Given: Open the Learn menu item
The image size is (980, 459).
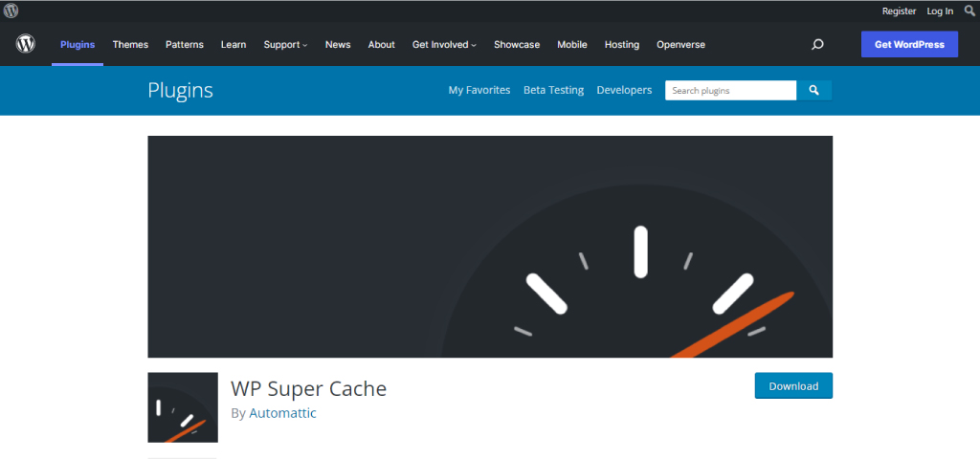Looking at the screenshot, I should (x=234, y=44).
